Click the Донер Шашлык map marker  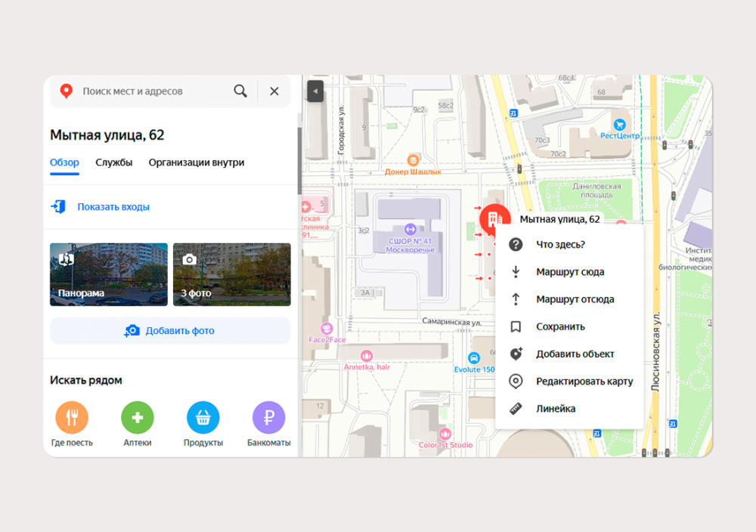pyautogui.click(x=413, y=160)
